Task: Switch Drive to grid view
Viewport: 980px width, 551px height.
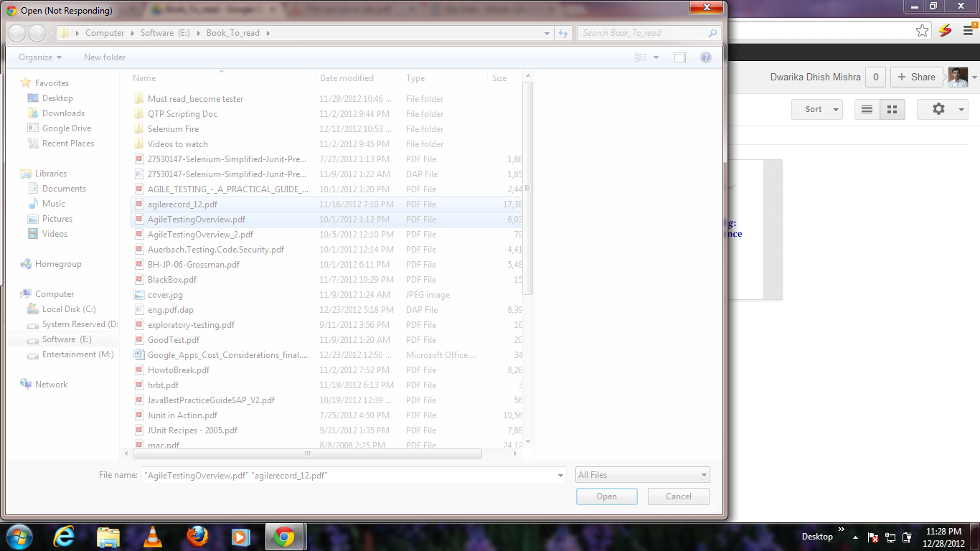Action: pos(892,109)
